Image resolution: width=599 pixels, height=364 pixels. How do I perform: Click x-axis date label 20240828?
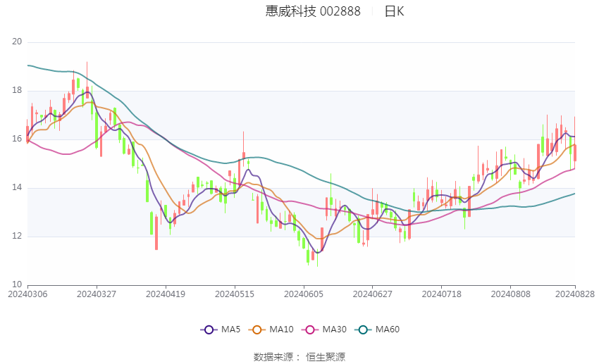tap(575, 294)
